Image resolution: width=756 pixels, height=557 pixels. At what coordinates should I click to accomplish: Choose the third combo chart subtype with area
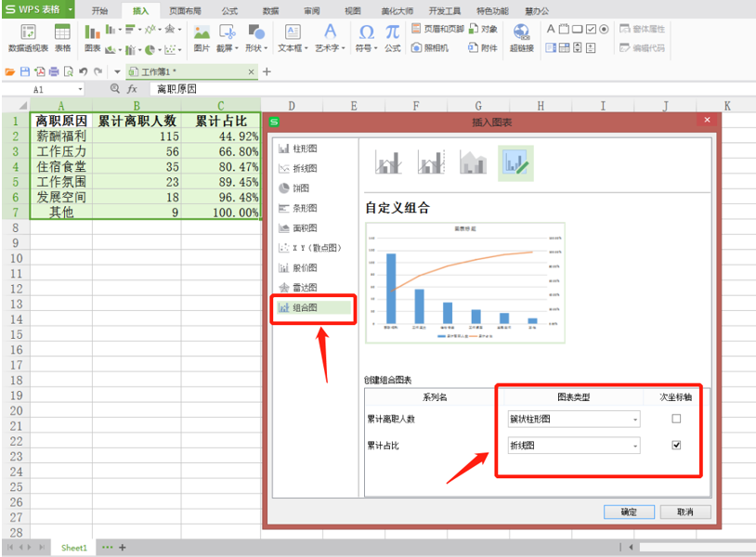[473, 162]
